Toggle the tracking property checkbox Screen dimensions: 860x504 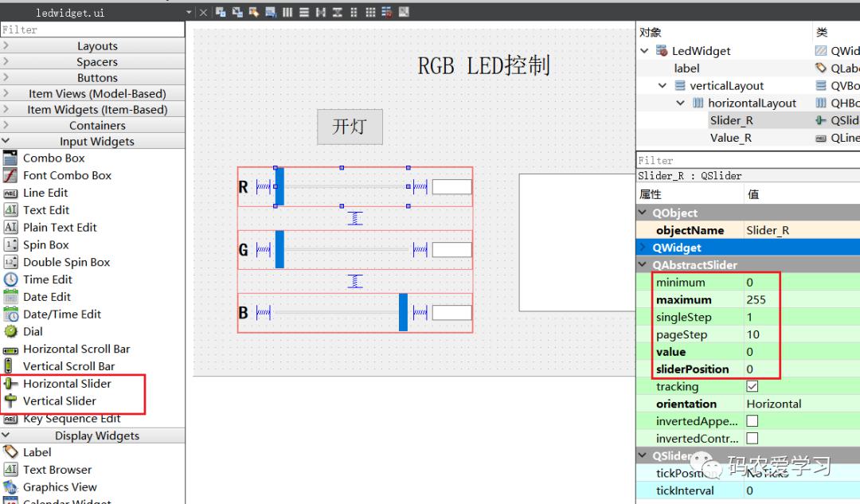[752, 387]
